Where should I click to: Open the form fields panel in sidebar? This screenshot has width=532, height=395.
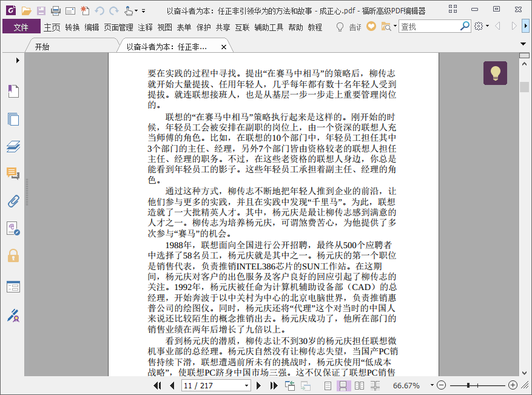point(13,287)
